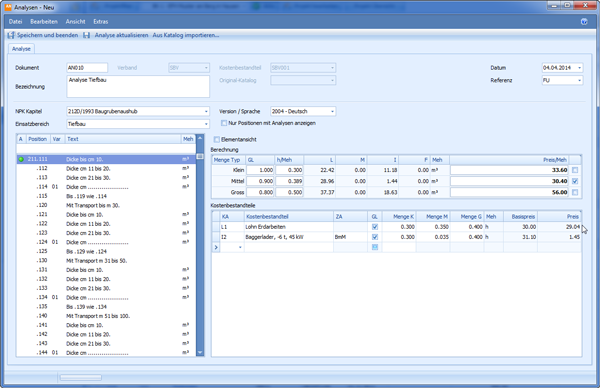This screenshot has height=388, width=600.
Task: Open the KA dropdown in the new row
Action: coord(240,248)
